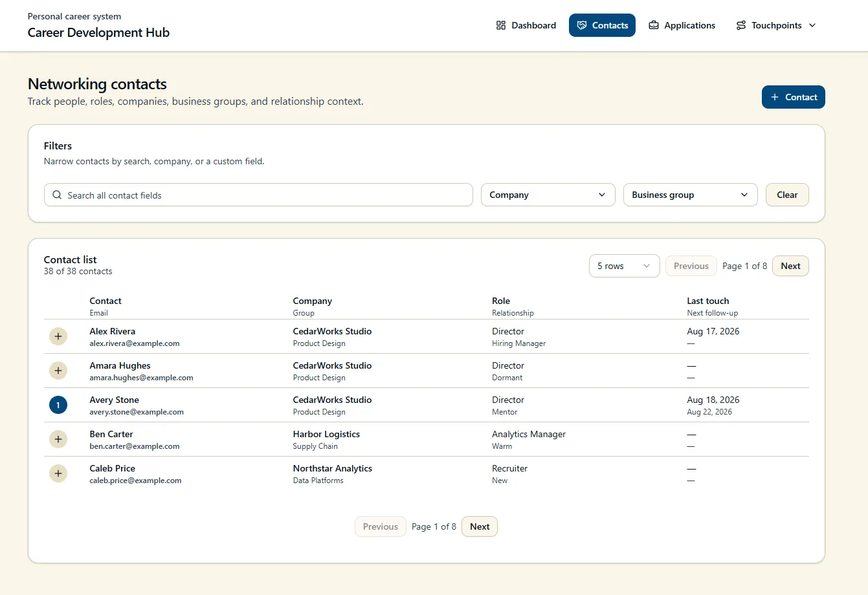The height and width of the screenshot is (595, 868).
Task: Click the 38 of 38 contacts count
Action: click(78, 272)
